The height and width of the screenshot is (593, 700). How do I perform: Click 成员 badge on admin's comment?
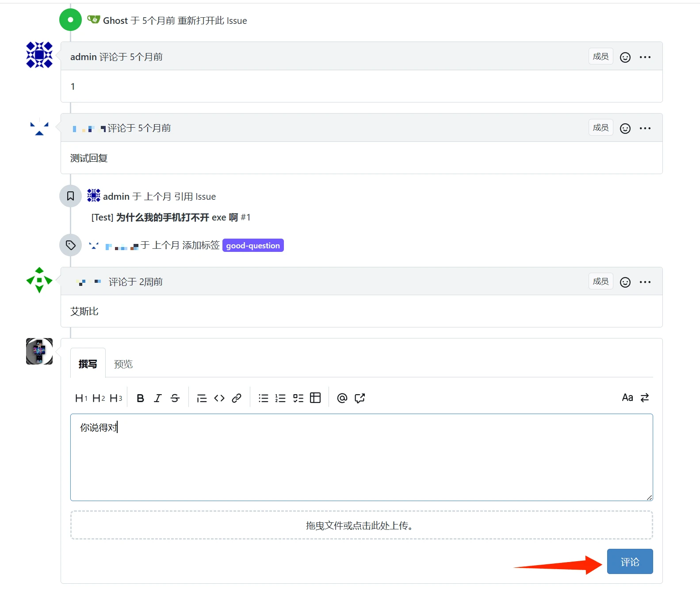pyautogui.click(x=601, y=56)
